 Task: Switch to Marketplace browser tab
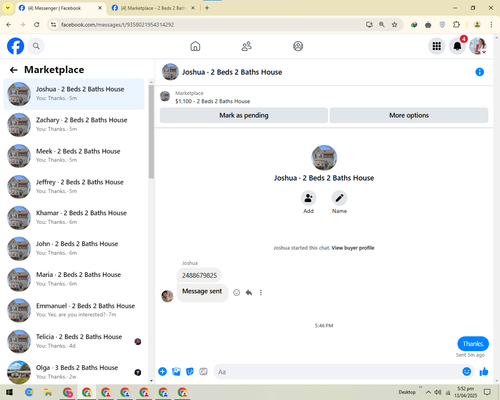click(152, 8)
